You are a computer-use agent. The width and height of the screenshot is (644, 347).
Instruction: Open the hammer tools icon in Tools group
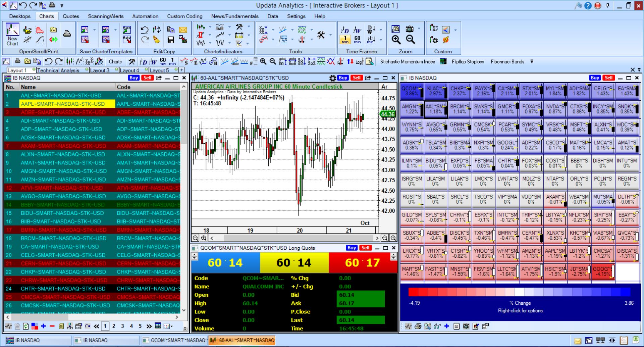[321, 35]
